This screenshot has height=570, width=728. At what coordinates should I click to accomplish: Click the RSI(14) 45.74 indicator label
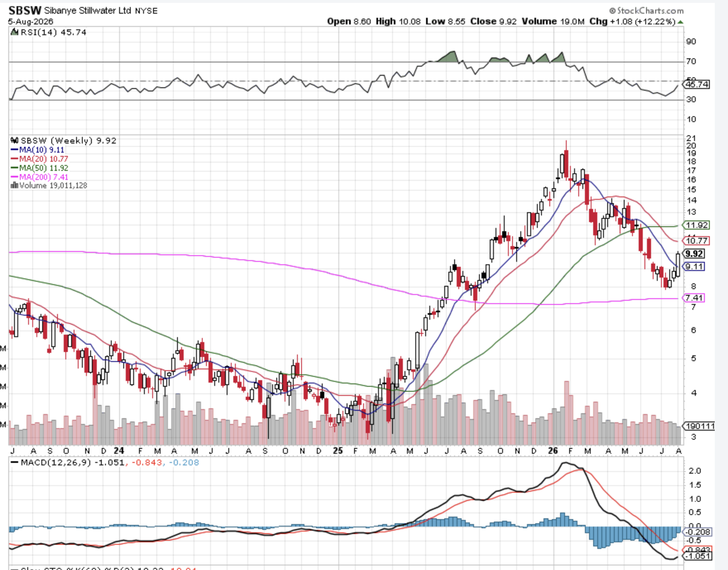[53, 32]
